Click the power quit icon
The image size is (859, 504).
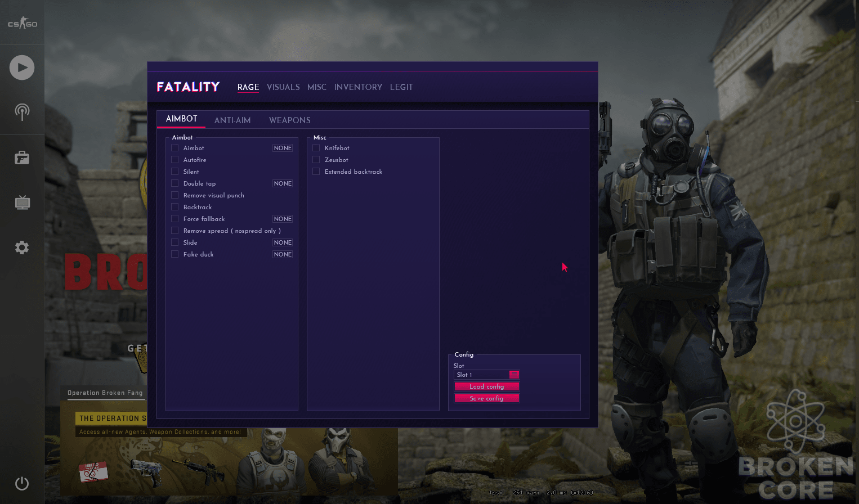click(x=22, y=484)
